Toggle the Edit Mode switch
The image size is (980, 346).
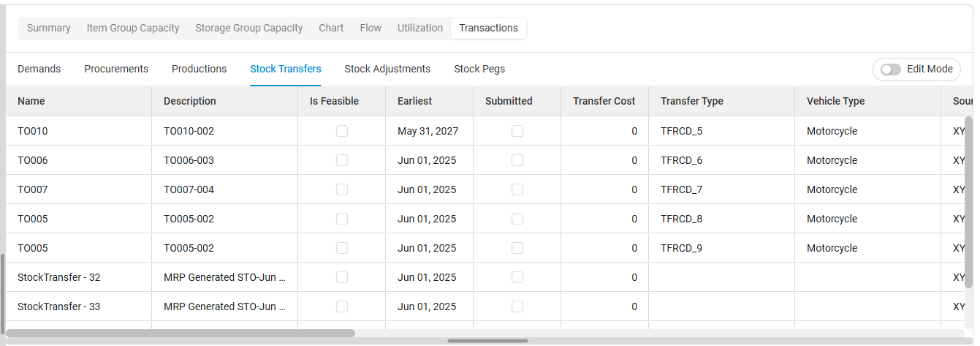(891, 69)
